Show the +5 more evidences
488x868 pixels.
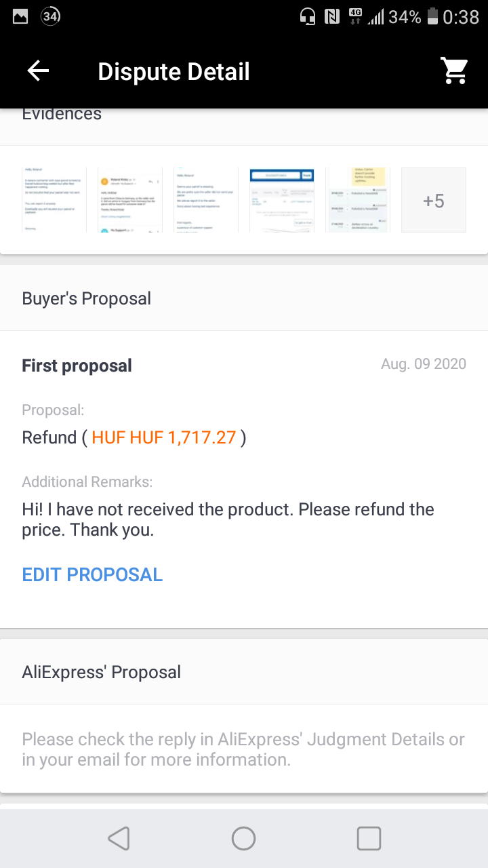[434, 200]
